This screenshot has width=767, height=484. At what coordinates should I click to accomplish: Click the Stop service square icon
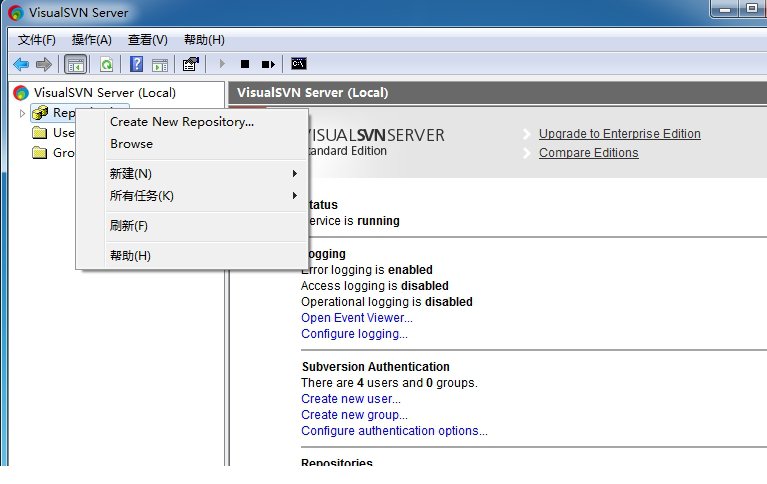coord(245,64)
